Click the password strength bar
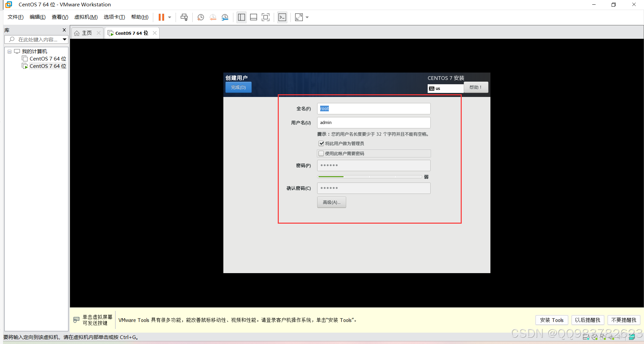The width and height of the screenshot is (644, 344). click(370, 177)
